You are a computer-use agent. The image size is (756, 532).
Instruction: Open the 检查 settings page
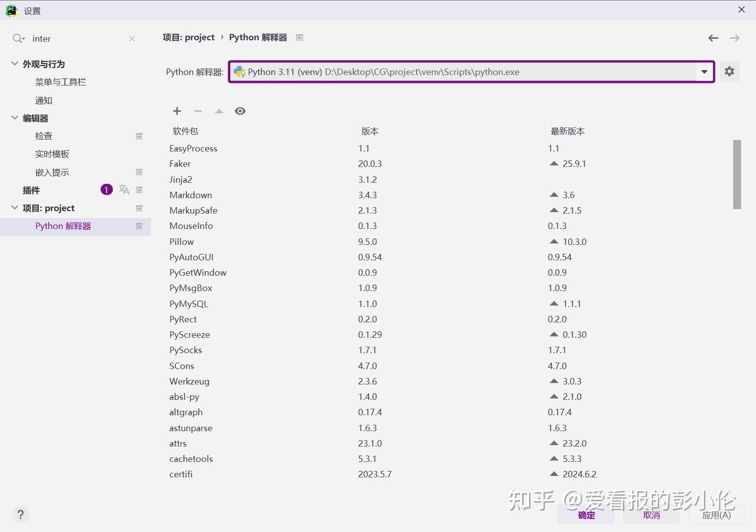click(44, 136)
